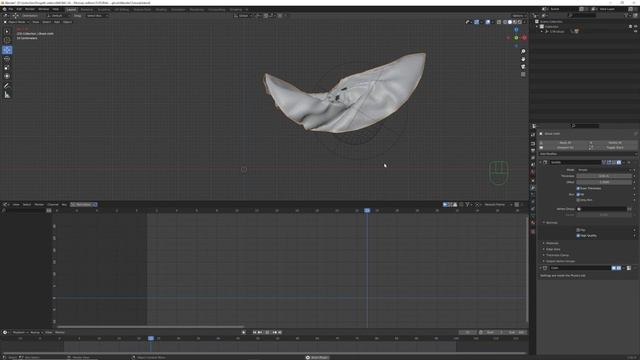The image size is (640, 360).
Task: Click the viewport zoom magnifier gizmo
Action: pyautogui.click(x=523, y=52)
